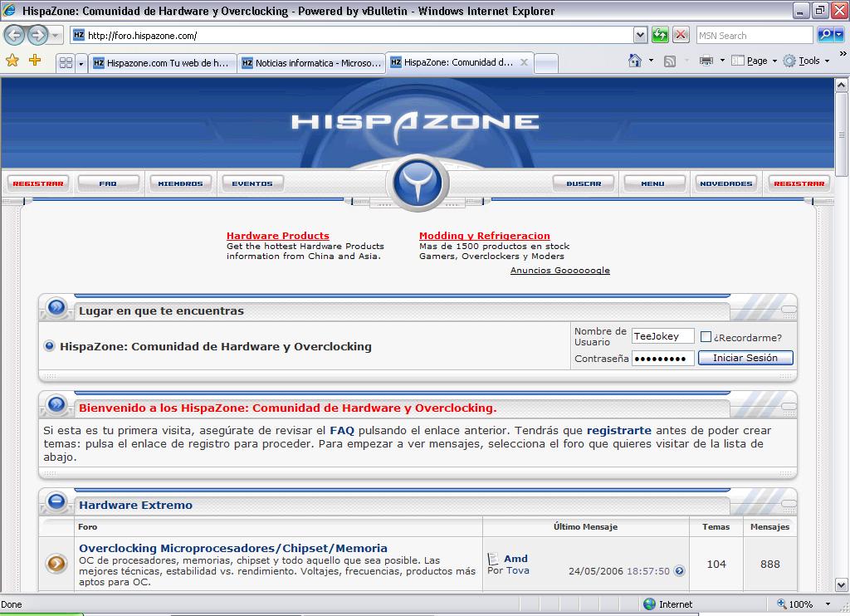Click the Contraseña password field
850x616 pixels.
pos(662,359)
